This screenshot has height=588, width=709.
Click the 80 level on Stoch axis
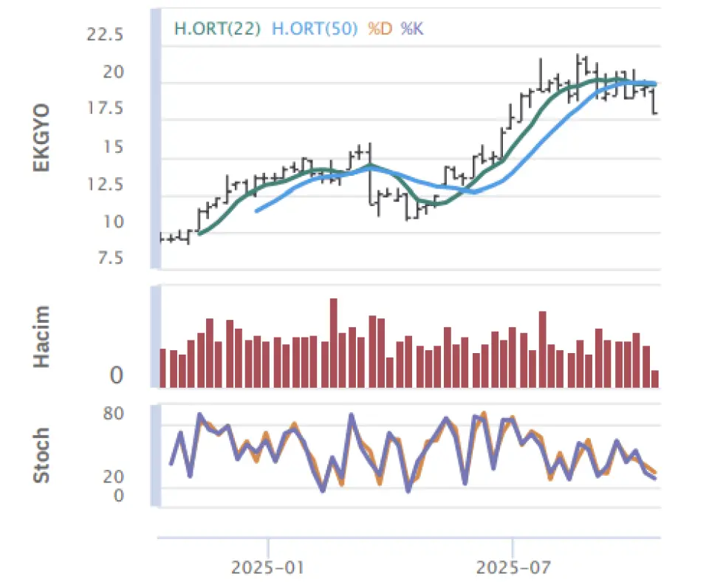point(113,414)
